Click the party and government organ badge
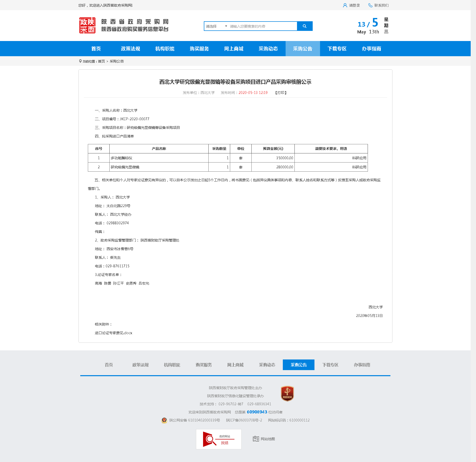 (x=287, y=393)
